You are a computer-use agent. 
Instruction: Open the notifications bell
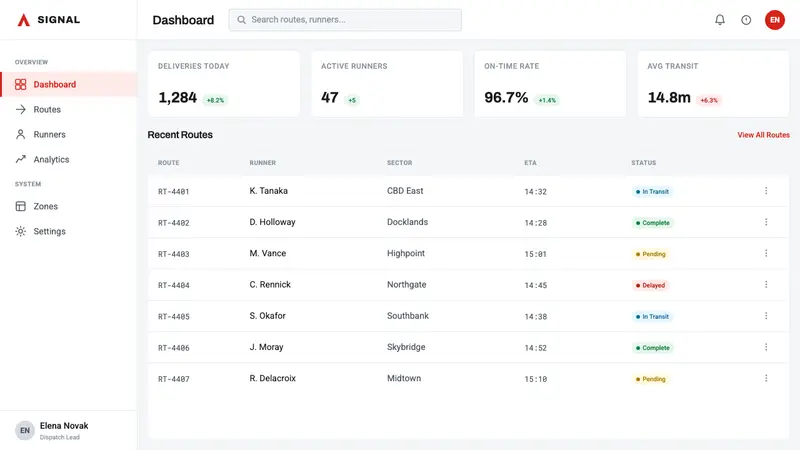(720, 20)
